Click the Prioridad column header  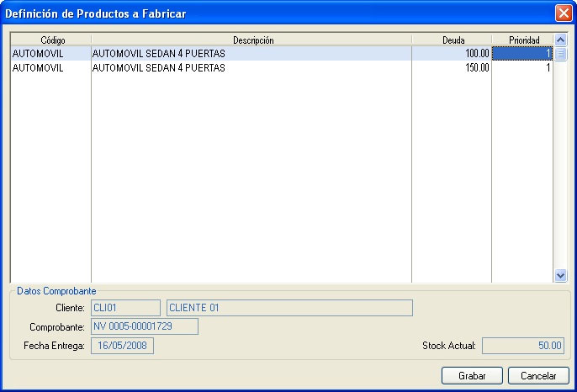[522, 40]
